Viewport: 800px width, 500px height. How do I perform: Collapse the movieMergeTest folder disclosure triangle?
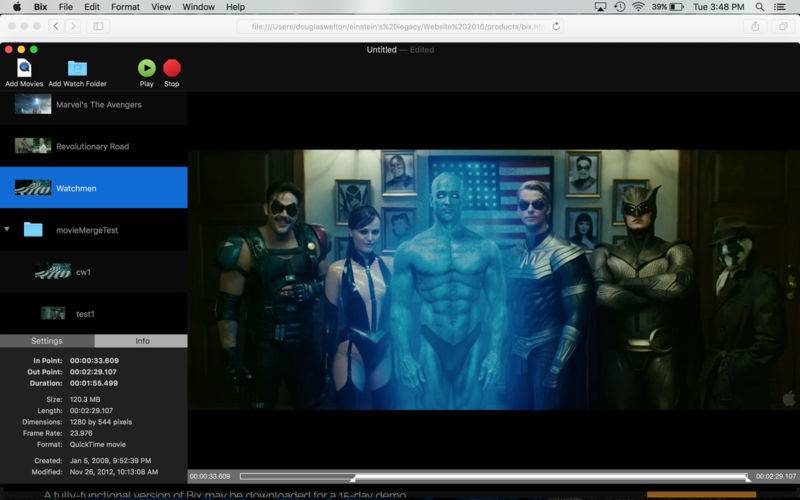coord(7,229)
